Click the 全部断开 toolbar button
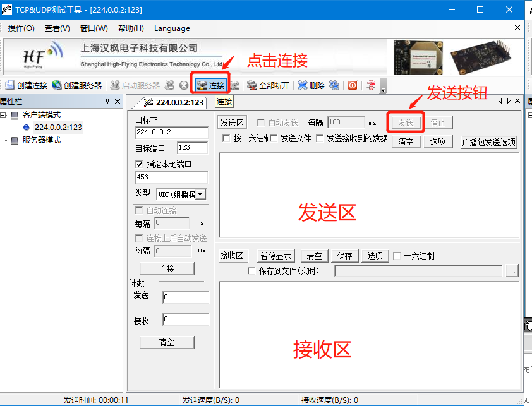This screenshot has height=406, width=532. tap(268, 85)
